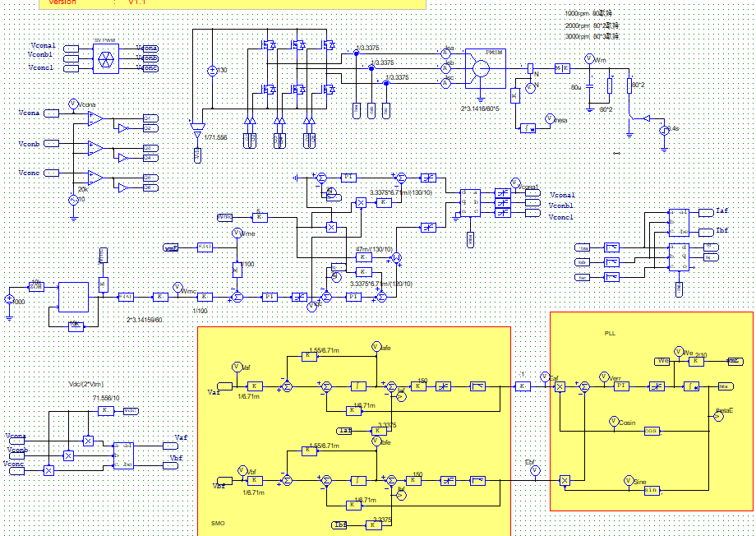The height and width of the screenshot is (536, 756).
Task: Select the comparator fed by Vcona
Action: click(x=95, y=118)
